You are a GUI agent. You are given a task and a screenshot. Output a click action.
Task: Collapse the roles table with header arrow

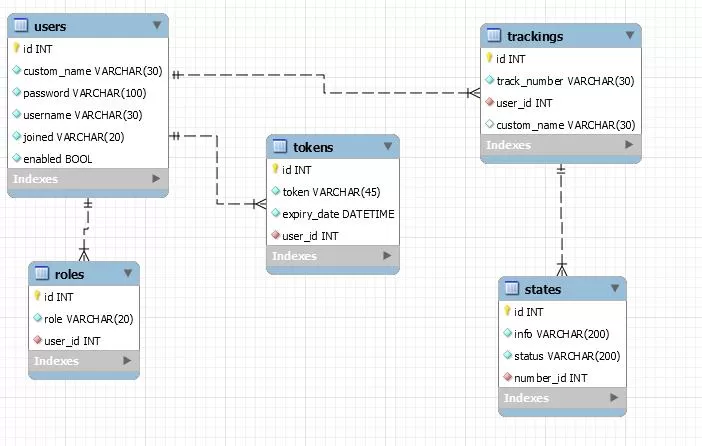pyautogui.click(x=128, y=273)
